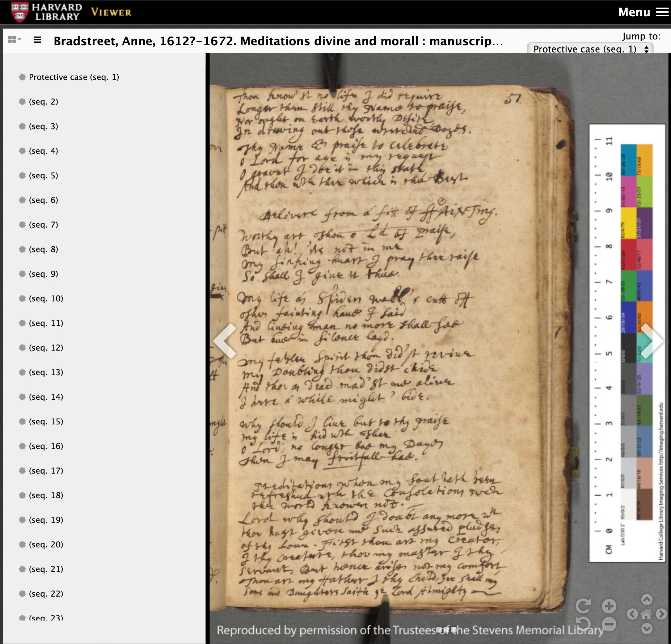Pan the image right
This screenshot has width=671, height=644.
pos(661,614)
